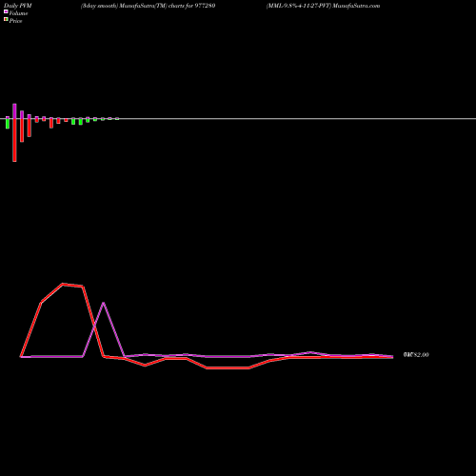Click the first green volume bar
476x476 pixels.
(x=8, y=123)
